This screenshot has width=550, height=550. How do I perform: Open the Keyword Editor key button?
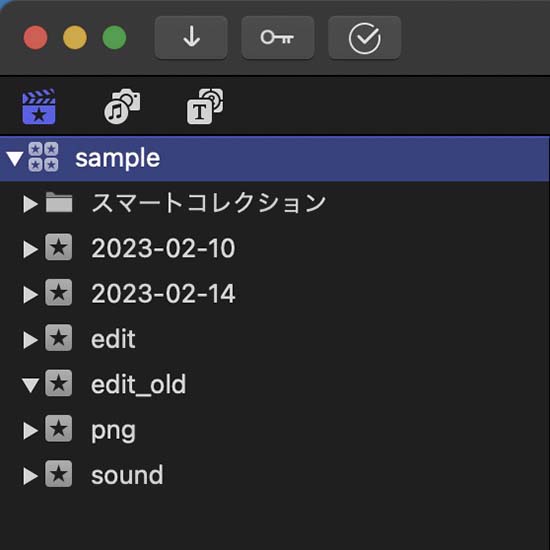[x=277, y=38]
